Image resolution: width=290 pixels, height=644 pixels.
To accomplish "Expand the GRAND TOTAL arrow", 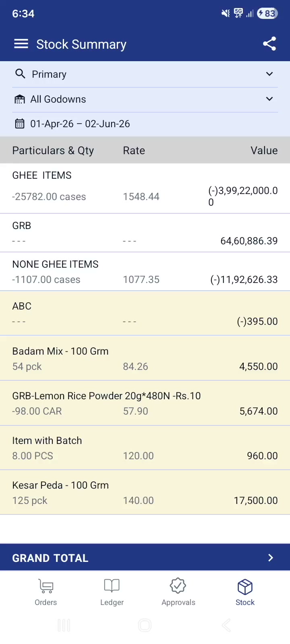I will point(271,558).
